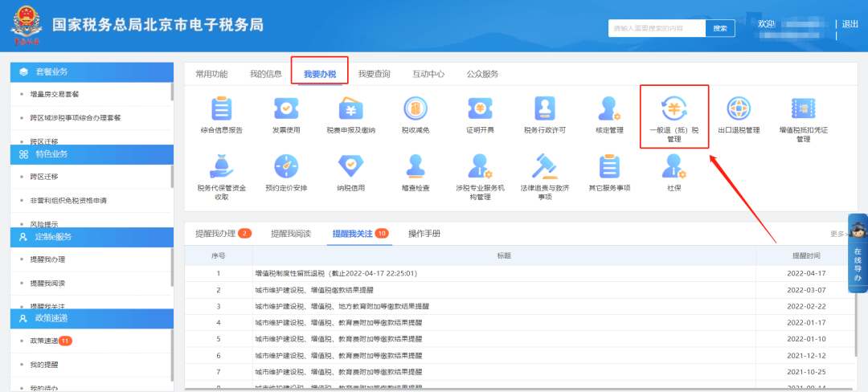Open 城市维护建设税、增值税缴款结果提醒 row
This screenshot has height=392, width=868.
(x=522, y=290)
